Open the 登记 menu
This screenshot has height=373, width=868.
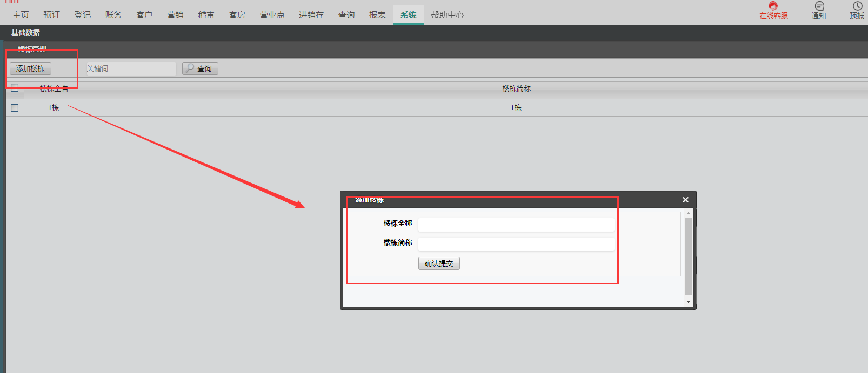point(83,15)
